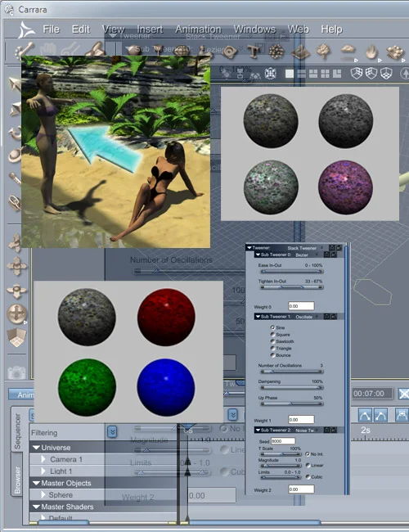Open the Filtering double-chevron dropdown
The width and height of the screenshot is (409, 532).
coord(112,432)
